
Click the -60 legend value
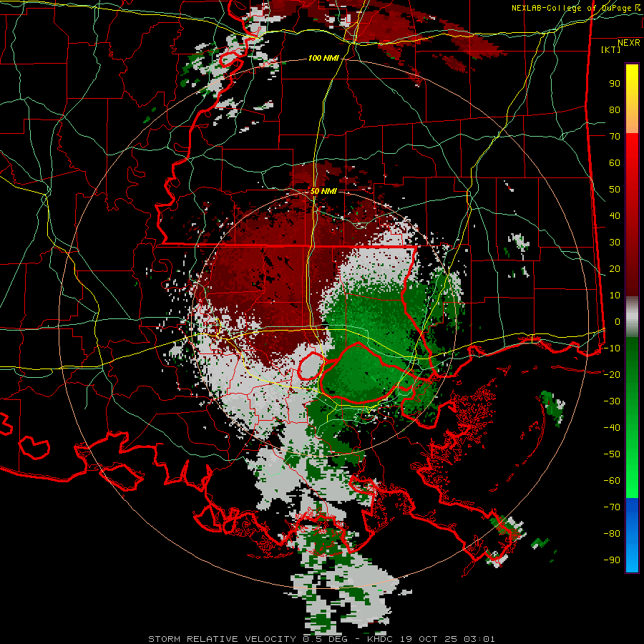pyautogui.click(x=612, y=481)
